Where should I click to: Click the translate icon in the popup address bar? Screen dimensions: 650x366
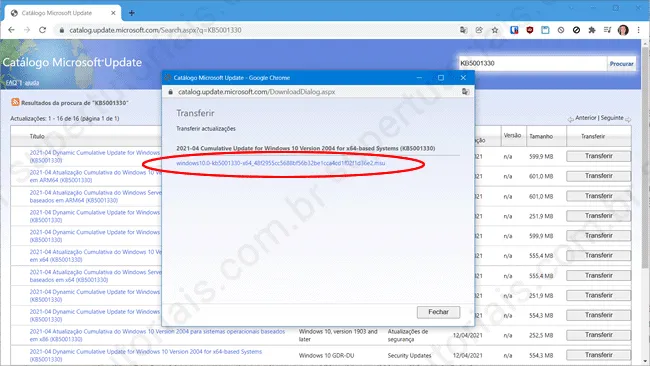pyautogui.click(x=466, y=92)
